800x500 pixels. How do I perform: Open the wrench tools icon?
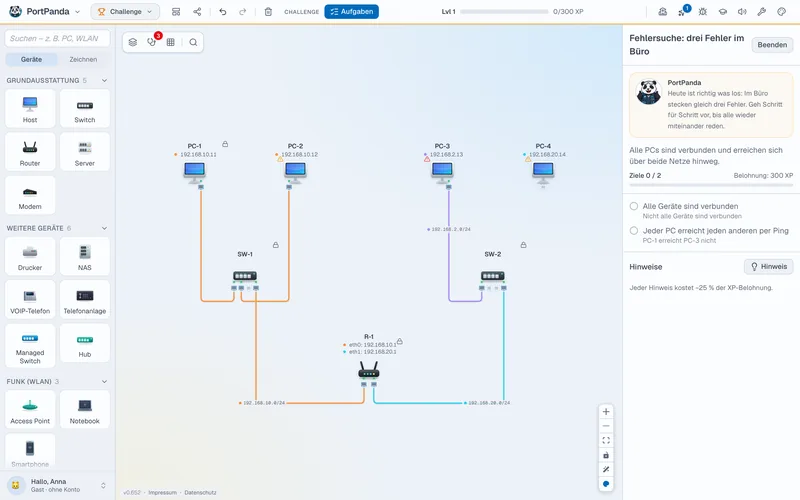762,11
